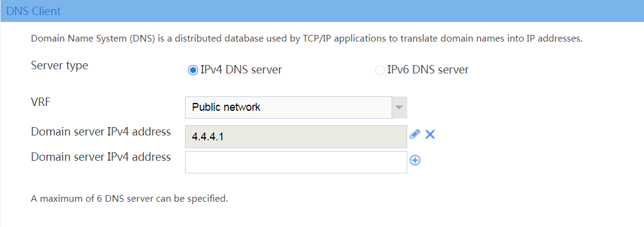Image resolution: width=644 pixels, height=227 pixels.
Task: Click the IPv6 DNS server label text
Action: pos(428,70)
